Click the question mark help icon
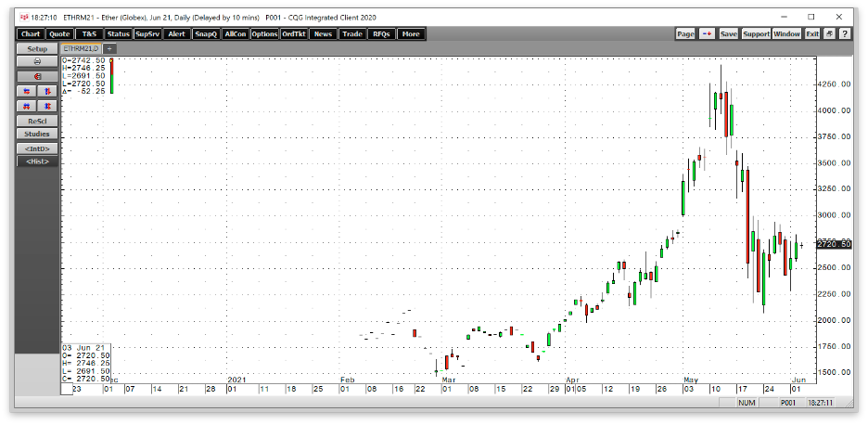The height and width of the screenshot is (425, 868). coord(845,33)
